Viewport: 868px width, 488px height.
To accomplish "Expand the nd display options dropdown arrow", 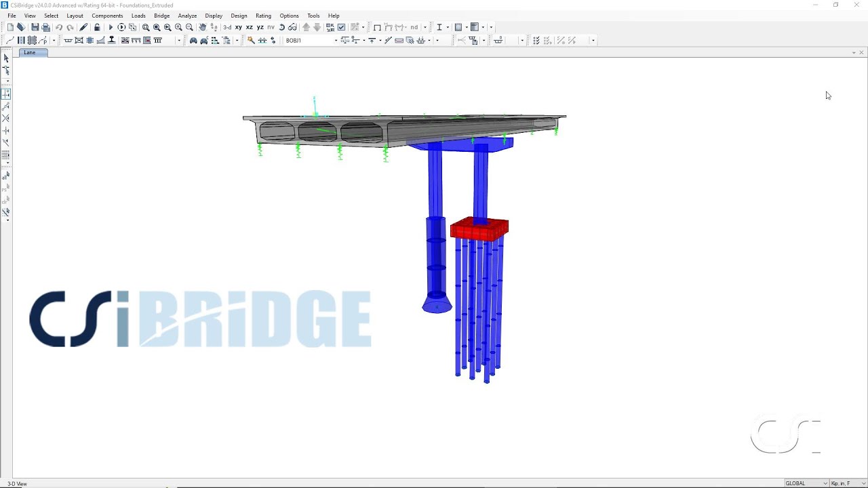I will (x=425, y=27).
